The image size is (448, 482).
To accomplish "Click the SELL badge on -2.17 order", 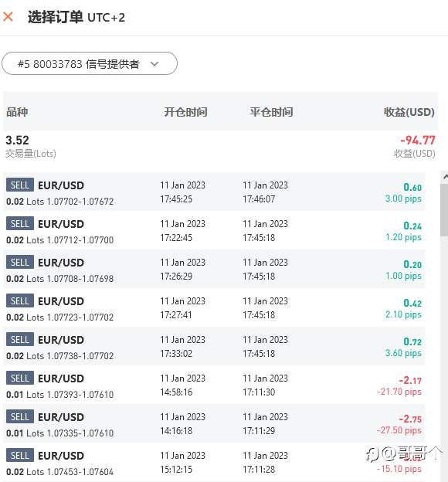I will pyautogui.click(x=20, y=378).
